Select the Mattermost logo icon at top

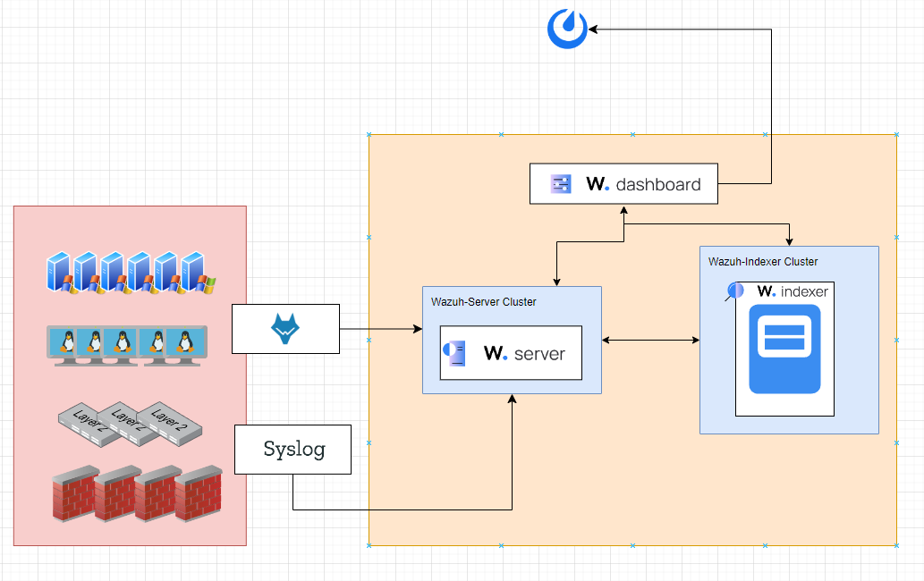(x=567, y=29)
